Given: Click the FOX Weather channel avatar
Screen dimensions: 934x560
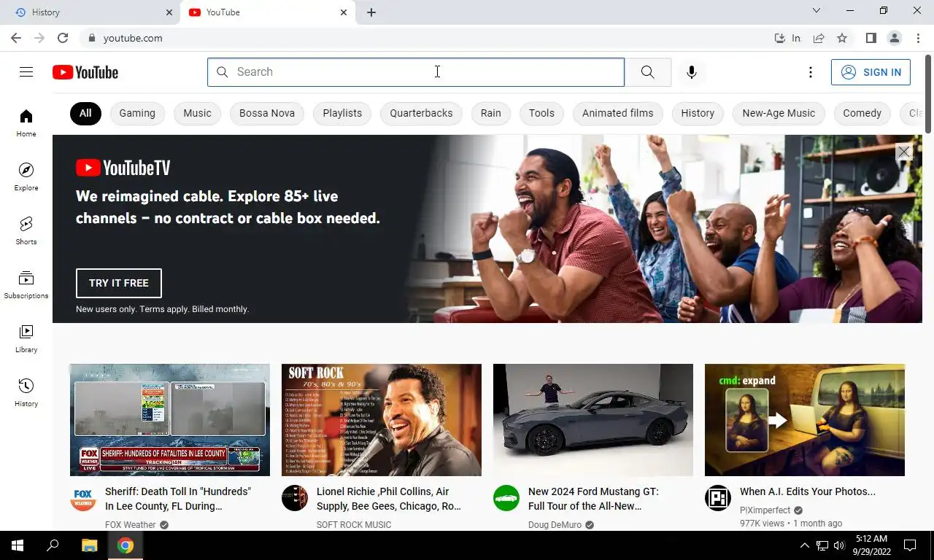Looking at the screenshot, I should click(x=83, y=498).
